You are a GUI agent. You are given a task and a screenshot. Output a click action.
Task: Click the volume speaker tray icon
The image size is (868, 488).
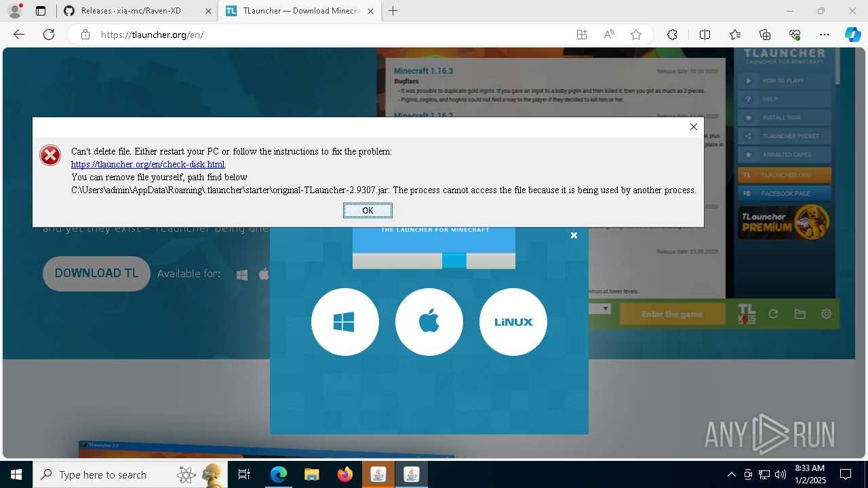pyautogui.click(x=780, y=474)
